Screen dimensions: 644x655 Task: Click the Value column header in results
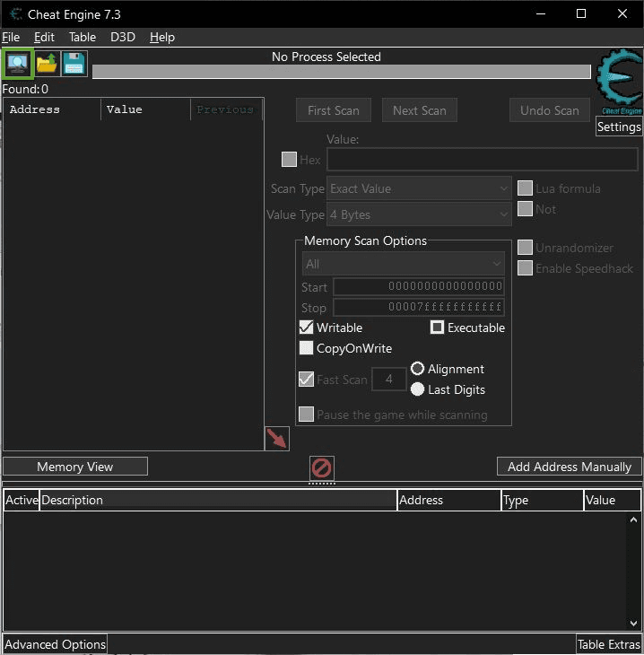tap(145, 109)
